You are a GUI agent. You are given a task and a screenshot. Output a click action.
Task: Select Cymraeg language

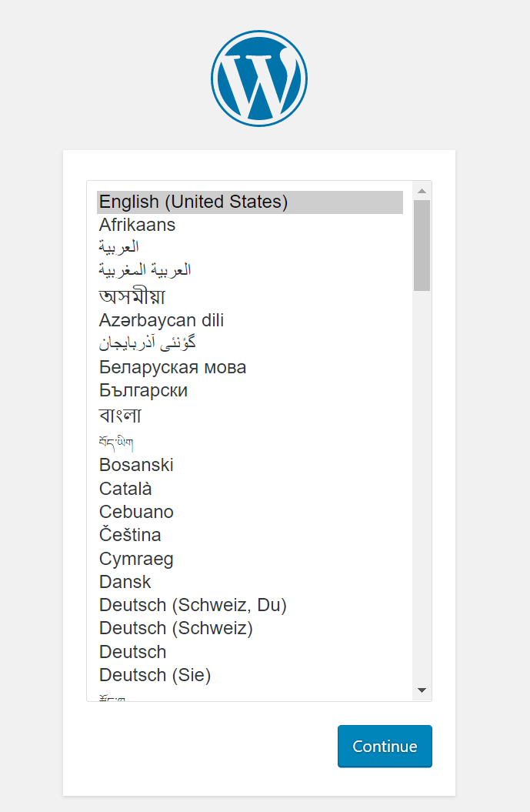click(x=250, y=559)
